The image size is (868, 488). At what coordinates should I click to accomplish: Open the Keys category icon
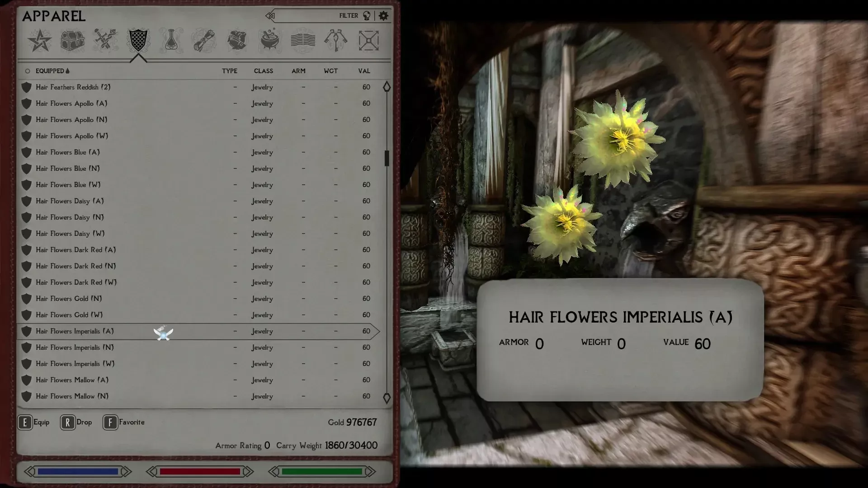[335, 40]
